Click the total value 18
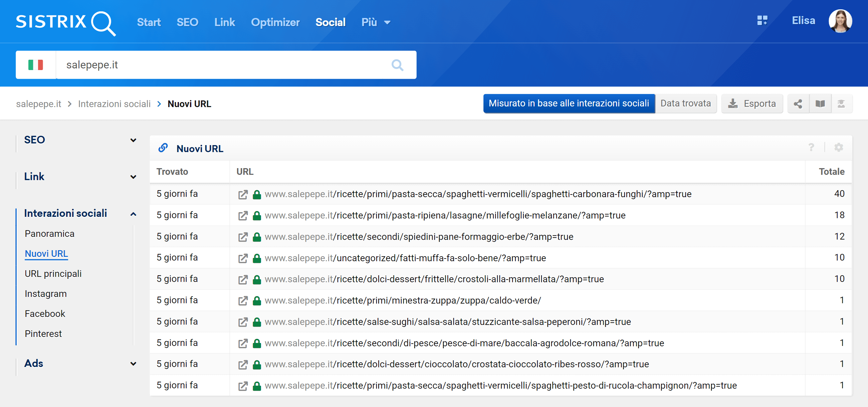Image resolution: width=868 pixels, height=407 pixels. pyautogui.click(x=839, y=215)
